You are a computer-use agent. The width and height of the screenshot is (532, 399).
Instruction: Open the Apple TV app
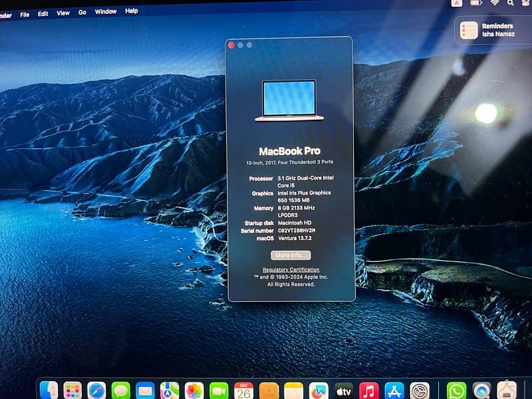pyautogui.click(x=344, y=390)
